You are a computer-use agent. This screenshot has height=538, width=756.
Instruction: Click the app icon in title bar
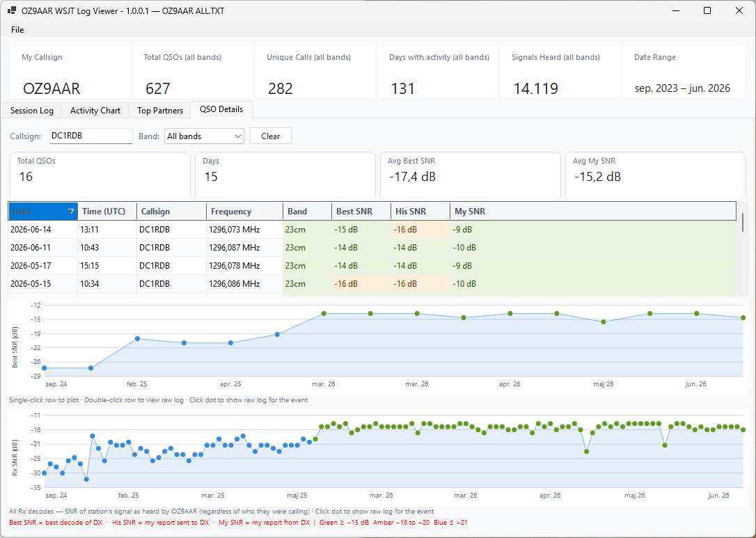[x=12, y=10]
